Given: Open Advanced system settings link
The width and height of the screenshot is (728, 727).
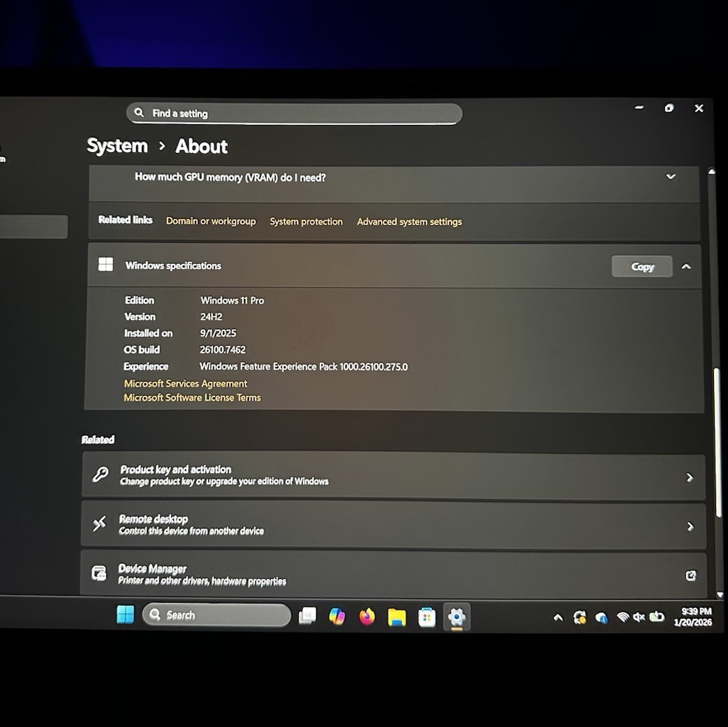Looking at the screenshot, I should 409,222.
